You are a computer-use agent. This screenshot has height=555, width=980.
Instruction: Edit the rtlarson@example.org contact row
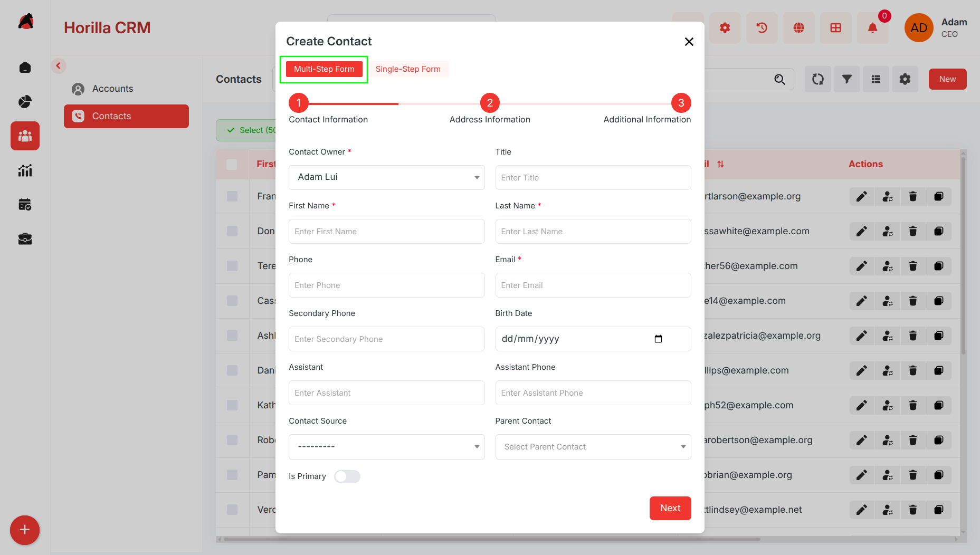point(862,196)
